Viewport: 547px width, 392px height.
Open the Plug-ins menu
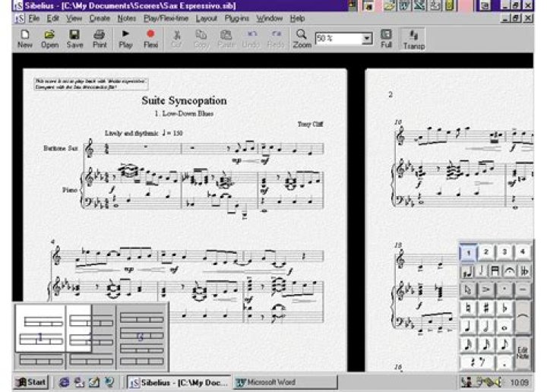coord(237,18)
